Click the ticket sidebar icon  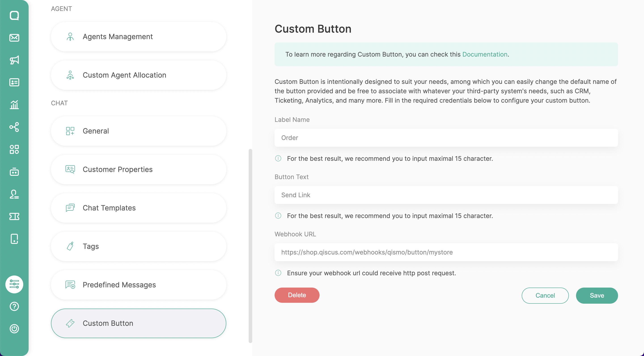pyautogui.click(x=14, y=216)
